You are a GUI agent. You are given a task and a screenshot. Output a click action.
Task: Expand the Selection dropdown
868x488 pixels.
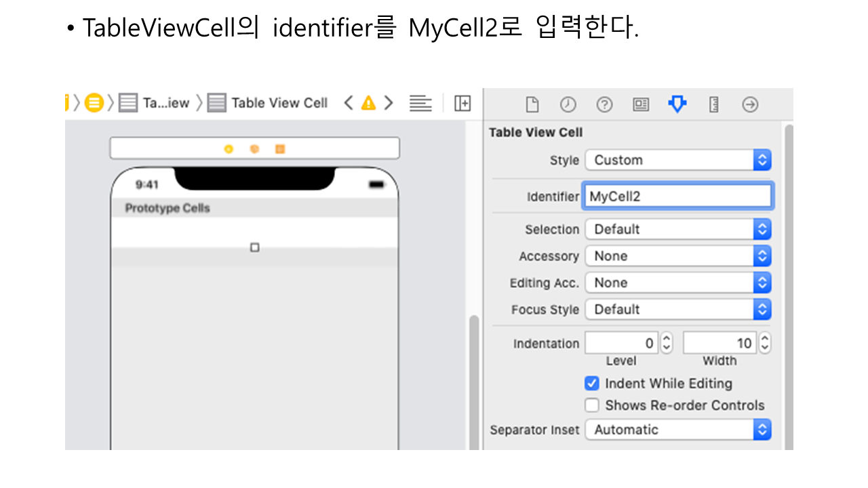678,229
